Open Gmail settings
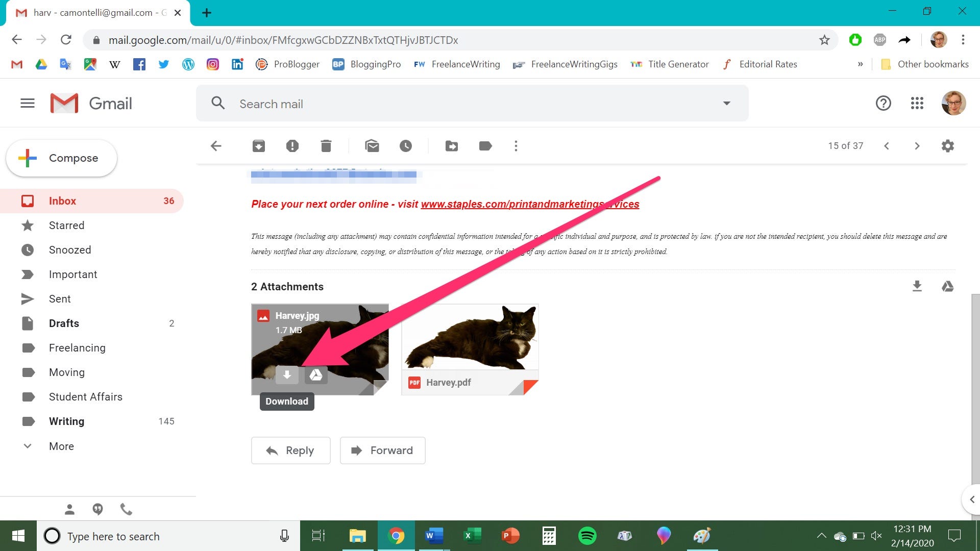Viewport: 980px width, 551px height. 947,146
